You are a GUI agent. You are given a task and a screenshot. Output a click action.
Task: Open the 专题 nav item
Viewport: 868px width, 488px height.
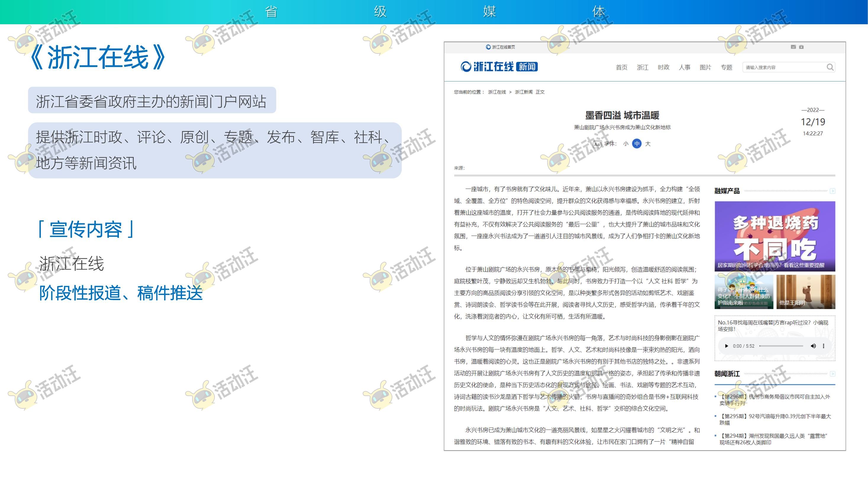[x=727, y=67]
